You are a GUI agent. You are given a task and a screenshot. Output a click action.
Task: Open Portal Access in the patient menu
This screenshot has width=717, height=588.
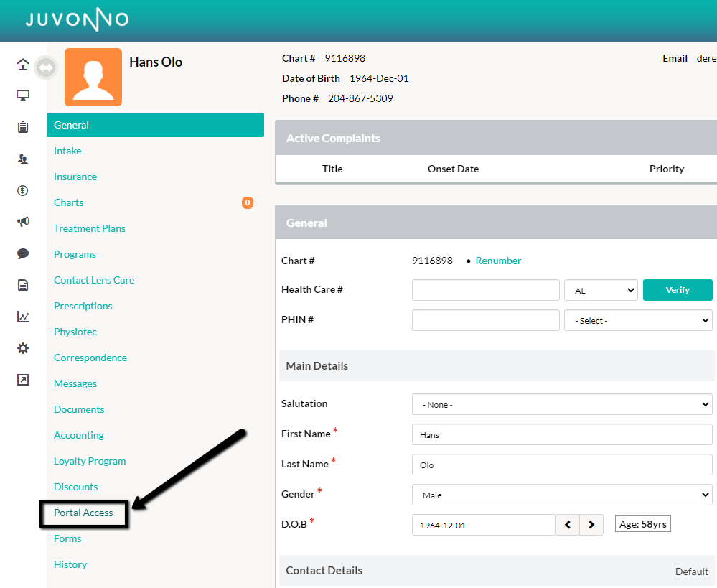click(x=83, y=513)
